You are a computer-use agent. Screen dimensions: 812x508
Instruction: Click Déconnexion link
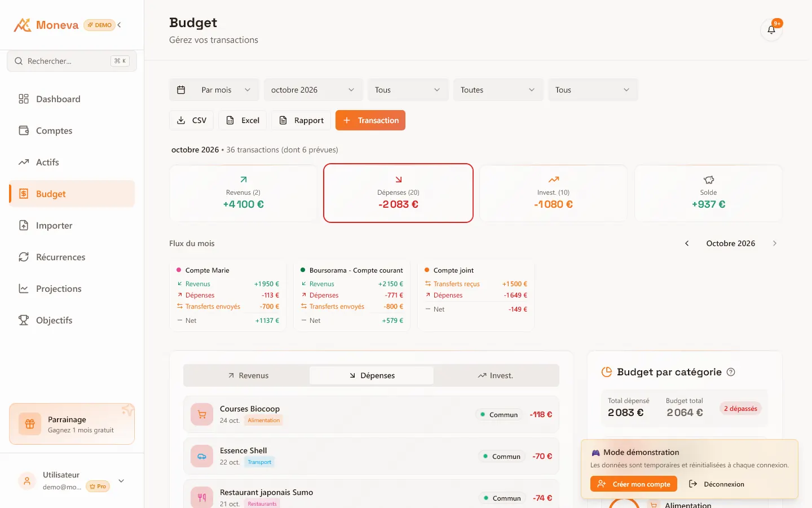click(717, 484)
